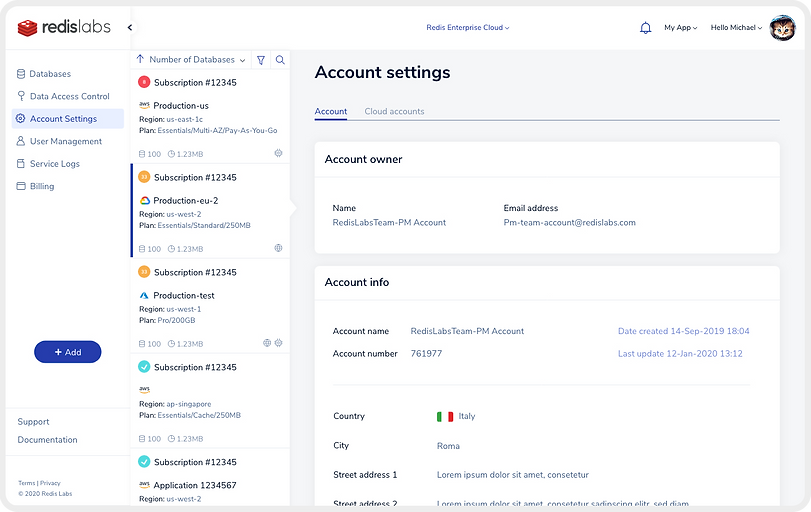Open the My App dropdown
This screenshot has width=811, height=512.
tap(681, 27)
